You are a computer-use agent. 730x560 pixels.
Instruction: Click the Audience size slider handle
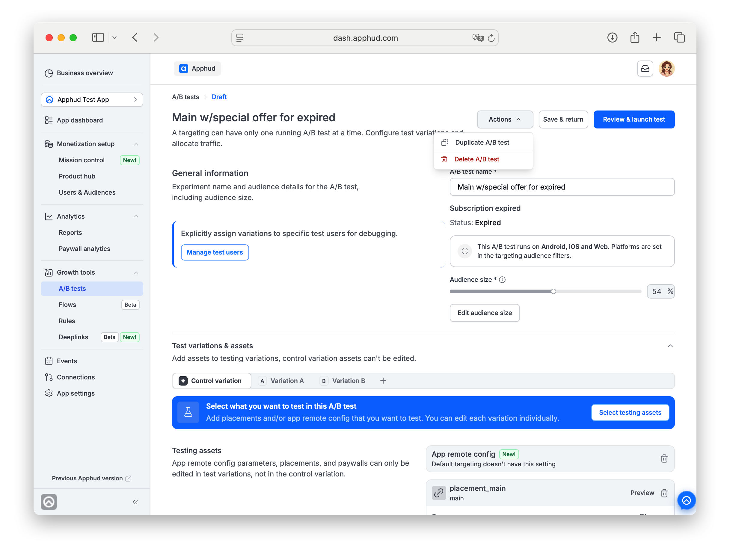coord(553,291)
